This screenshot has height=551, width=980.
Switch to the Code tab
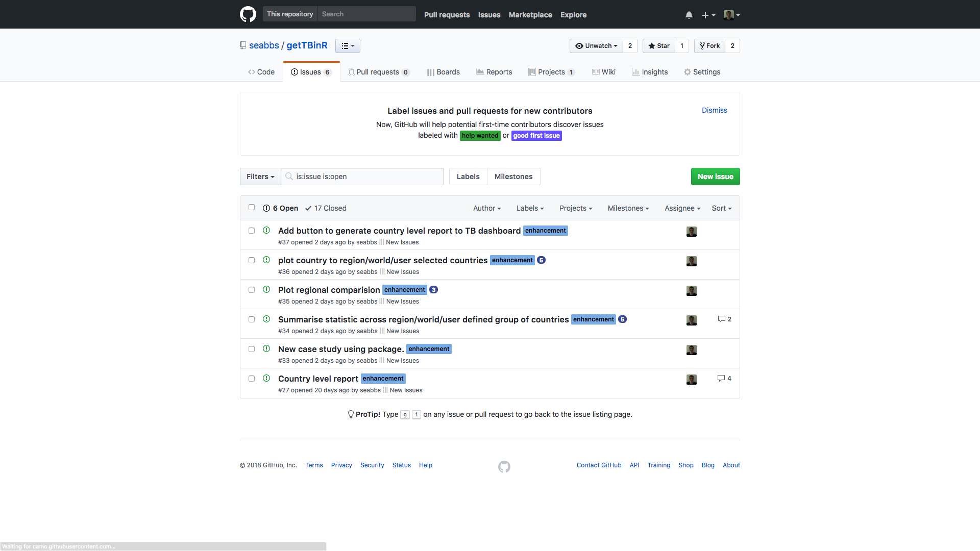click(x=261, y=72)
